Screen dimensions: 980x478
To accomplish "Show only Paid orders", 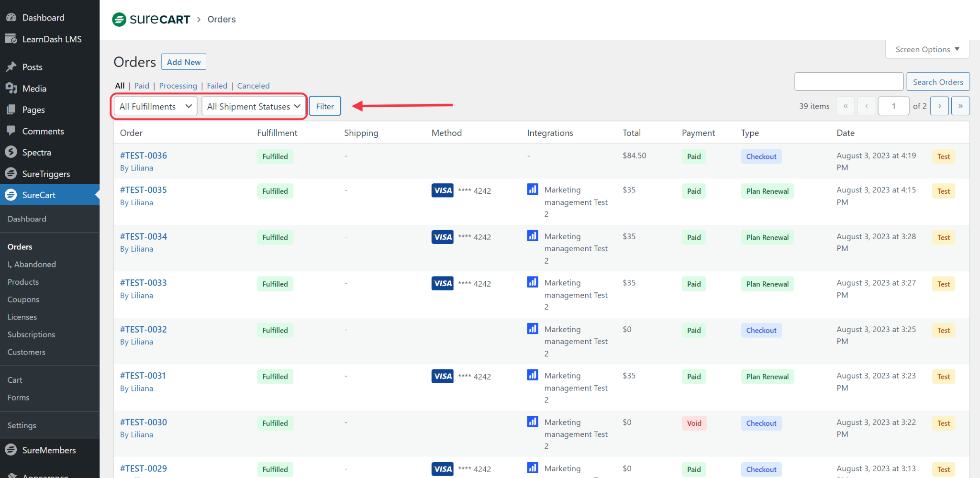I will click(x=142, y=86).
